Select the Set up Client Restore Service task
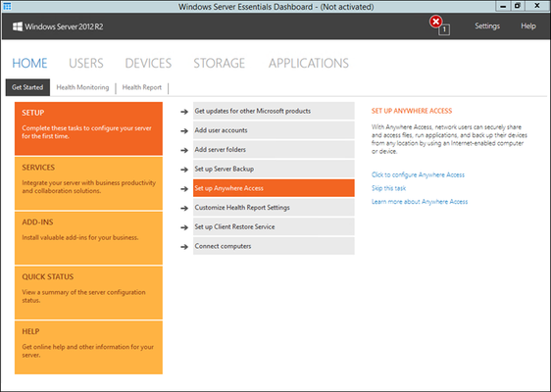 click(x=274, y=227)
